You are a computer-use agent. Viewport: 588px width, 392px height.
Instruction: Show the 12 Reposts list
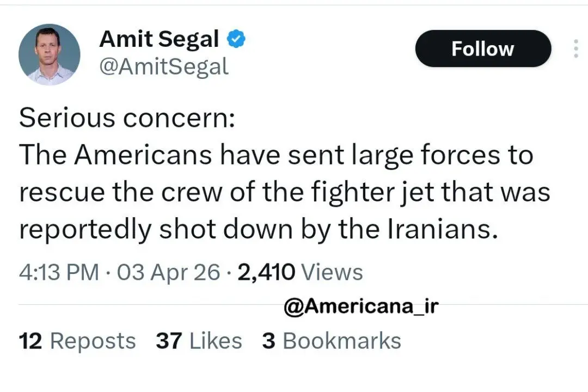77,341
